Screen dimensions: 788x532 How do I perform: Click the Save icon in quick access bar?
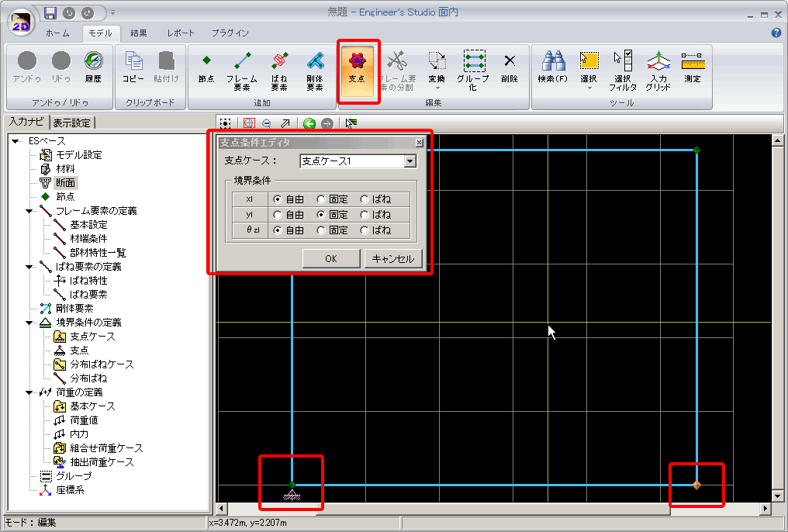(50, 12)
